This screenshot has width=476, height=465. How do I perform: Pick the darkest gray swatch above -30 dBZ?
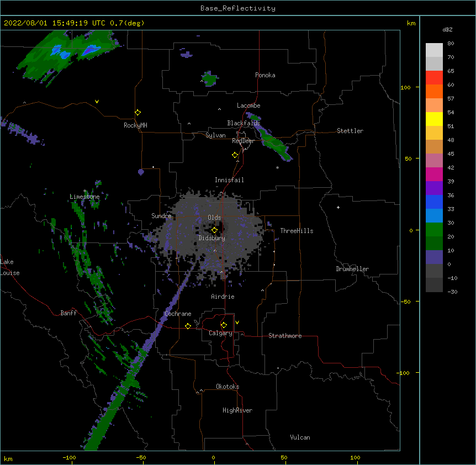pyautogui.click(x=434, y=285)
